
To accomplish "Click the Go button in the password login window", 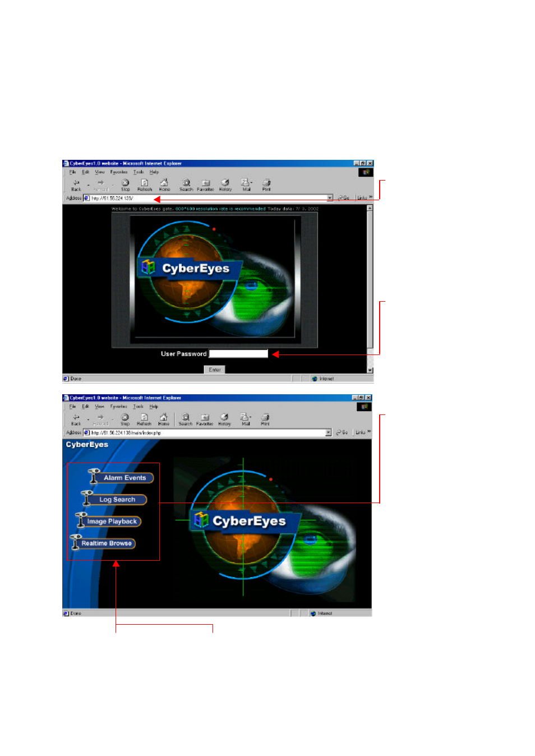I will click(x=344, y=198).
